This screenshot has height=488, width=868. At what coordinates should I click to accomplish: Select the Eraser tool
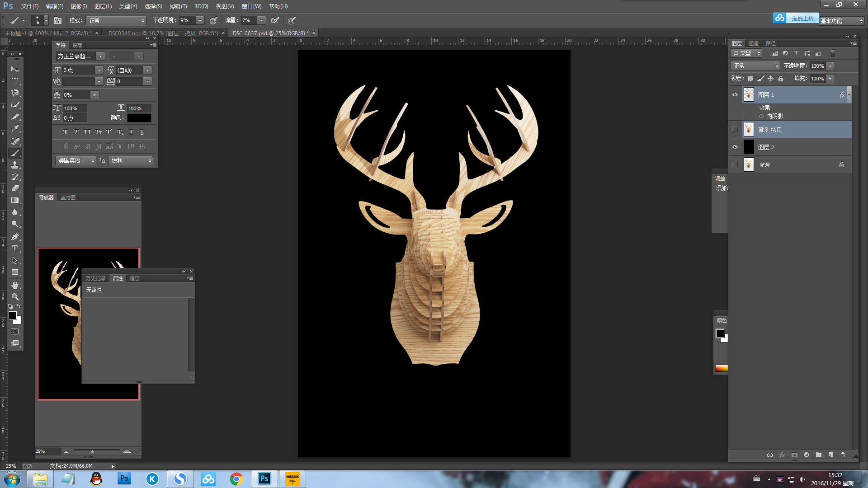[x=15, y=188]
